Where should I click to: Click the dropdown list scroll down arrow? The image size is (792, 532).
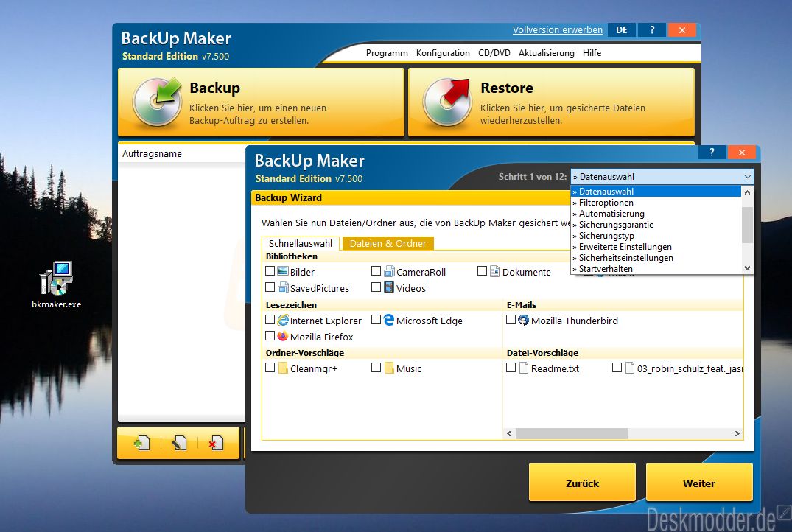point(748,269)
